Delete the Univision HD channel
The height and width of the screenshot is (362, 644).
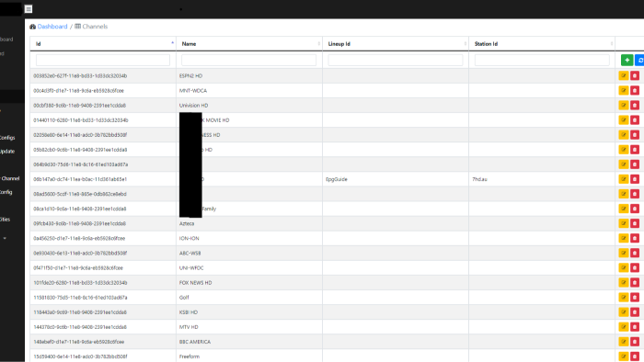pos(635,106)
